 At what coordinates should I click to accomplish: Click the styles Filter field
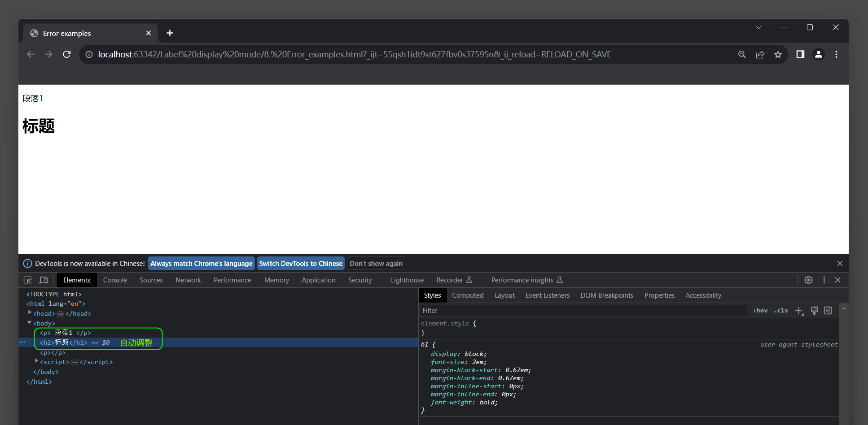583,311
